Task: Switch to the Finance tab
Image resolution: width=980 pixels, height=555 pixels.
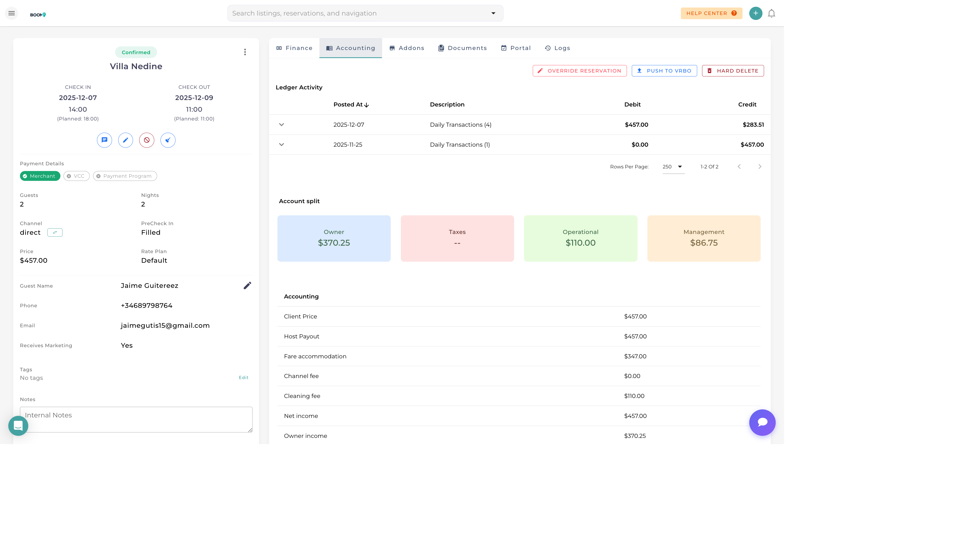Action: coord(294,48)
